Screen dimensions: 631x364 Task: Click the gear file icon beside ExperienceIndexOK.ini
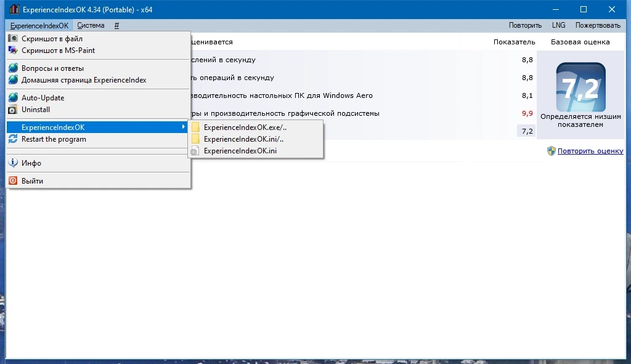195,151
